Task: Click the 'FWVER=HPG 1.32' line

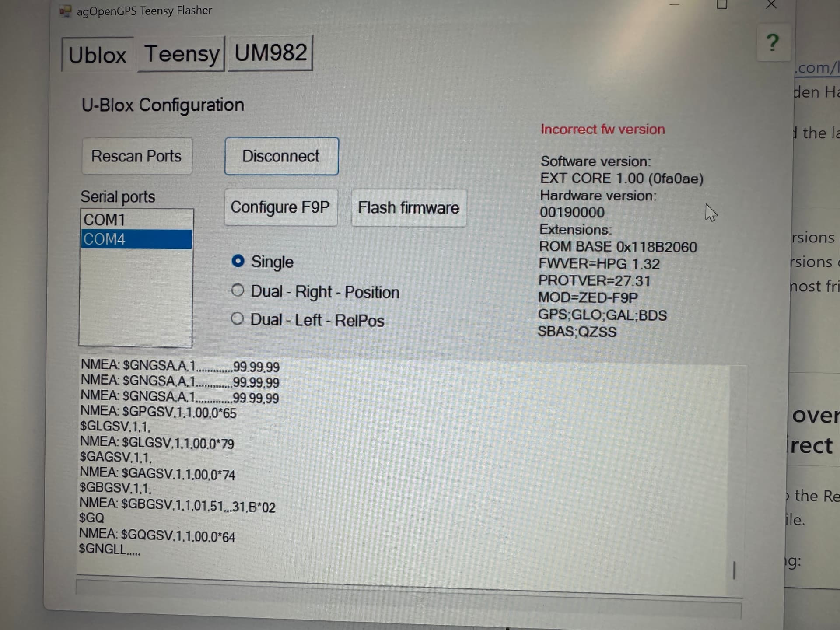Action: 599,264
